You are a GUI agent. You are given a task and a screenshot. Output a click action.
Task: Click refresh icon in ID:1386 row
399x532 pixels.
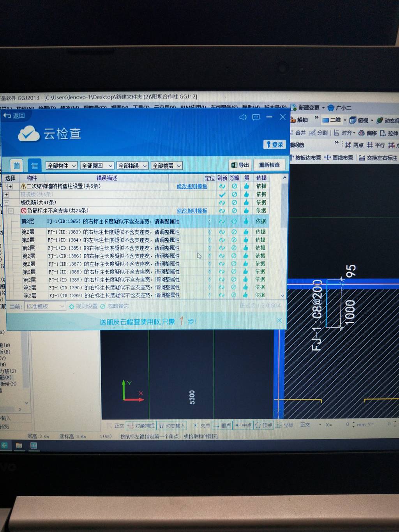pos(222,256)
